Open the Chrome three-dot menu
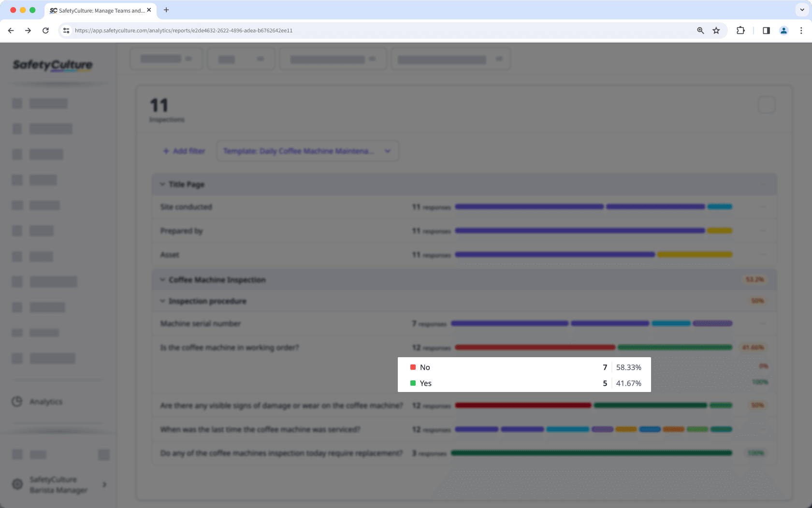 tap(801, 30)
